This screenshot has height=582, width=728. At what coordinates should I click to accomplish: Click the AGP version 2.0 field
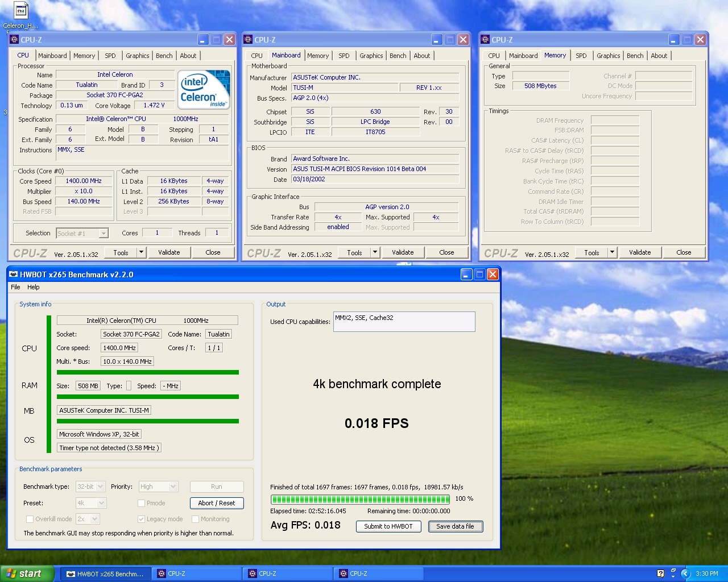pos(387,207)
